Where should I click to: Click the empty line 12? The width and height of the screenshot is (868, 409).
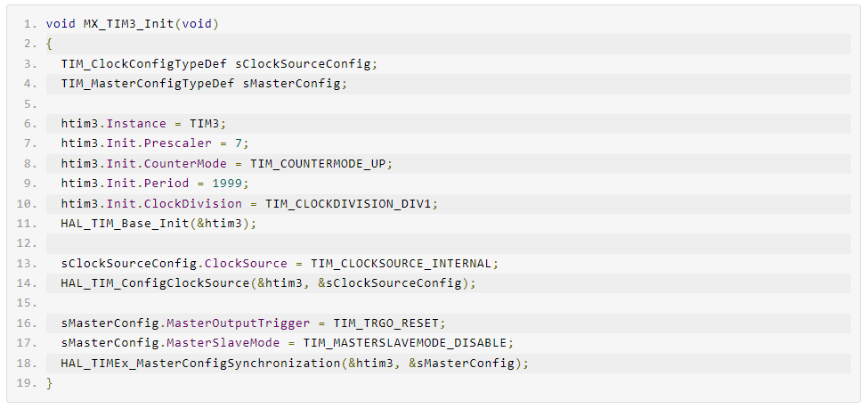[x=449, y=243]
